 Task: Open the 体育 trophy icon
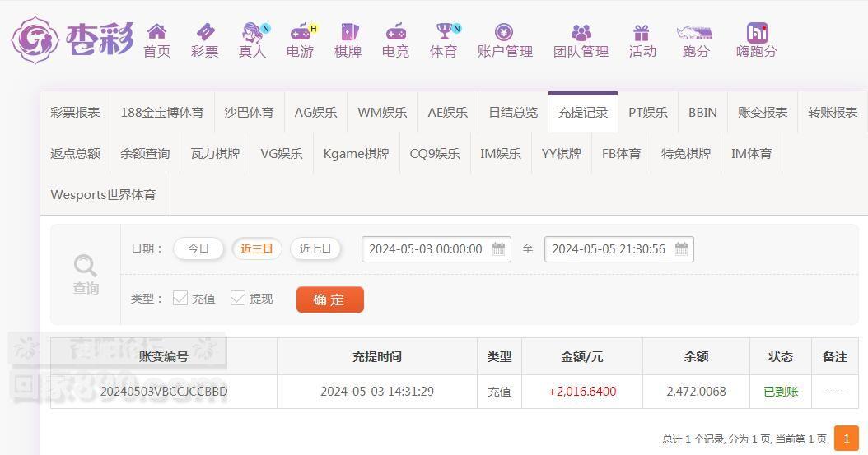[444, 31]
